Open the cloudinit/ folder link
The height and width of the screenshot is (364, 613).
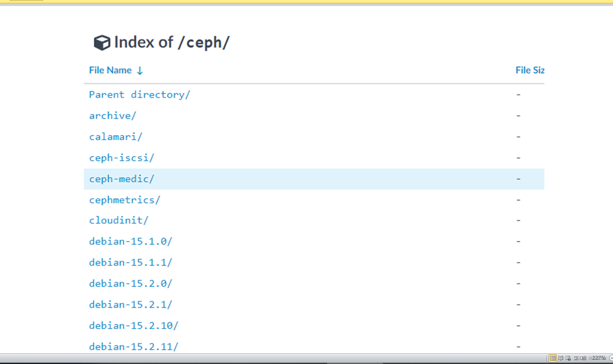[119, 220]
